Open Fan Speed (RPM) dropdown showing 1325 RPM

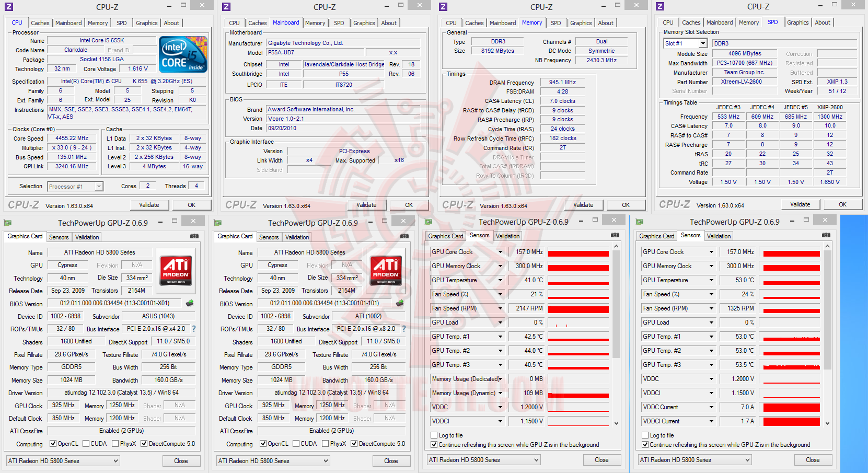point(711,308)
